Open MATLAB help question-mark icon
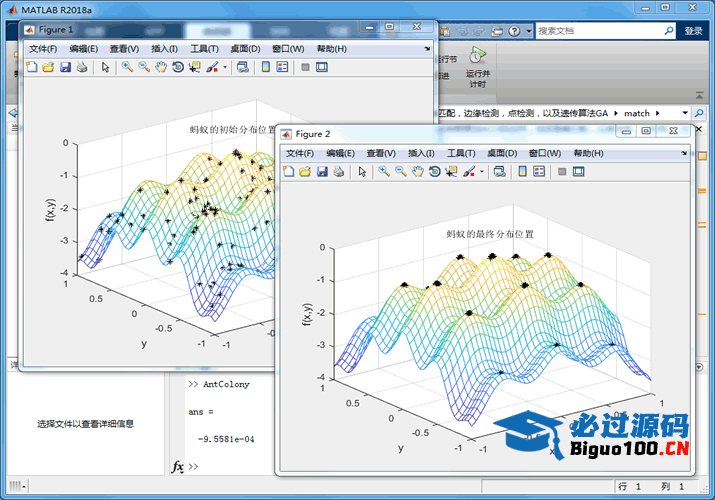715x500 pixels. 514,31
